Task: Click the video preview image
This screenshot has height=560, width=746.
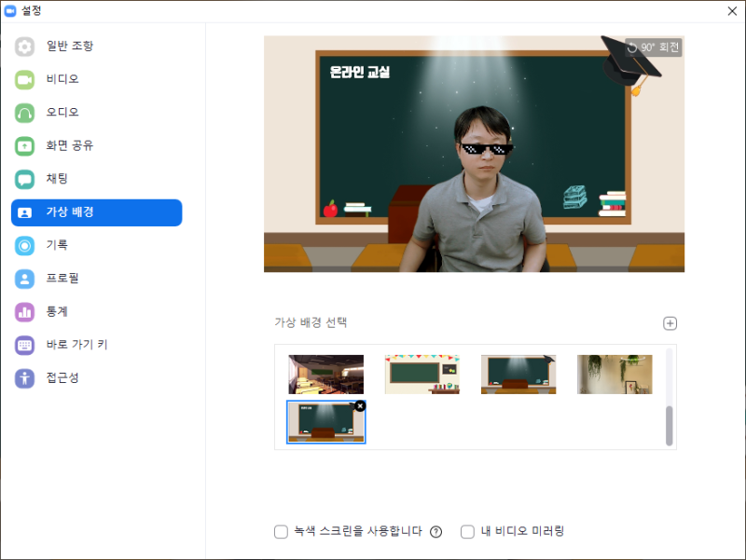Action: coord(475,154)
